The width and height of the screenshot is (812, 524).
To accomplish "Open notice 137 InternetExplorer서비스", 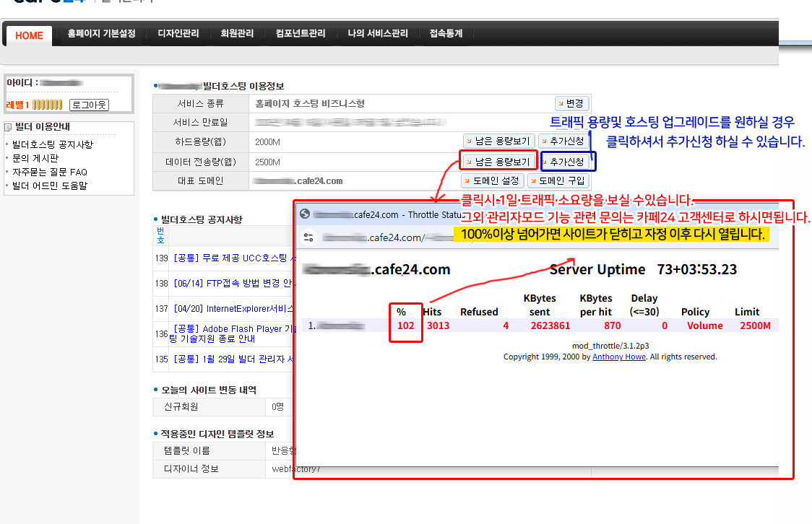I will pos(233,309).
